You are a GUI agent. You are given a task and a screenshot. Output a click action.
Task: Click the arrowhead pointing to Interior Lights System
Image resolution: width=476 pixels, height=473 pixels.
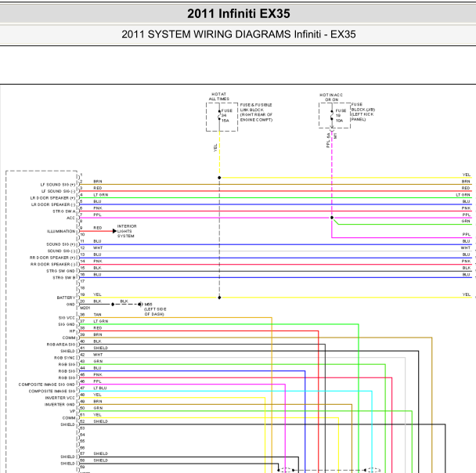click(x=114, y=231)
